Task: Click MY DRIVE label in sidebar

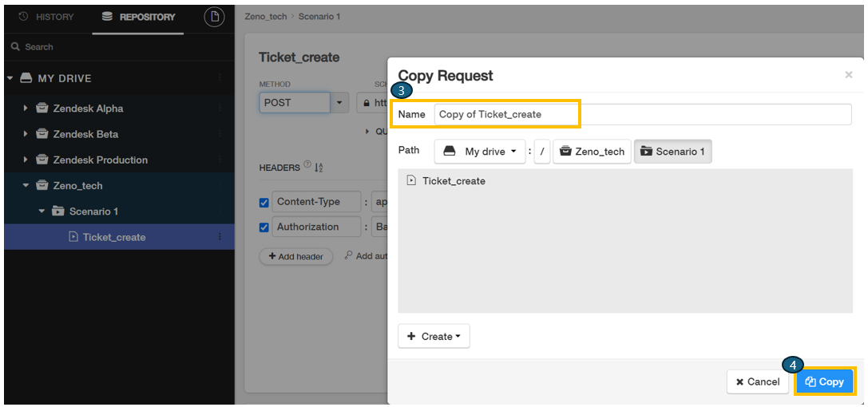Action: 65,78
